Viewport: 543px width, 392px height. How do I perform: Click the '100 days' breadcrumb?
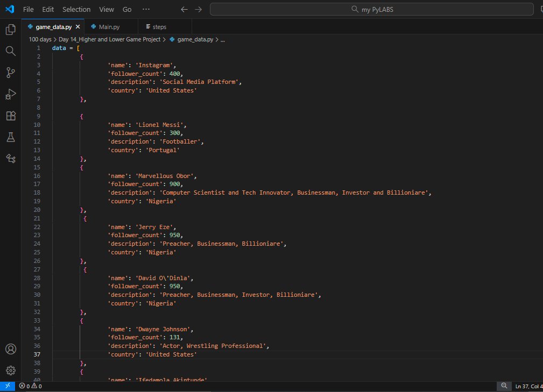(x=40, y=39)
